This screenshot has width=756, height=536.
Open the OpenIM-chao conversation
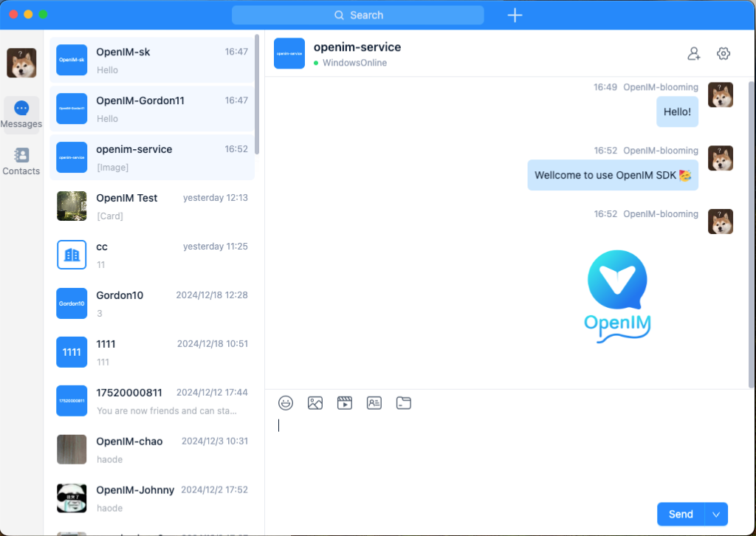point(152,450)
